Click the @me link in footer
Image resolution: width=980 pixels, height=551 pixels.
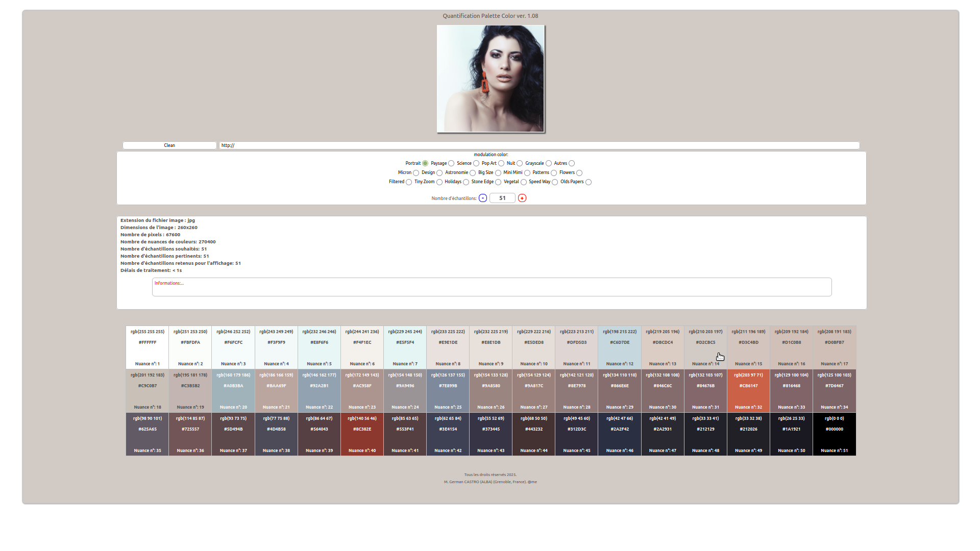point(532,482)
